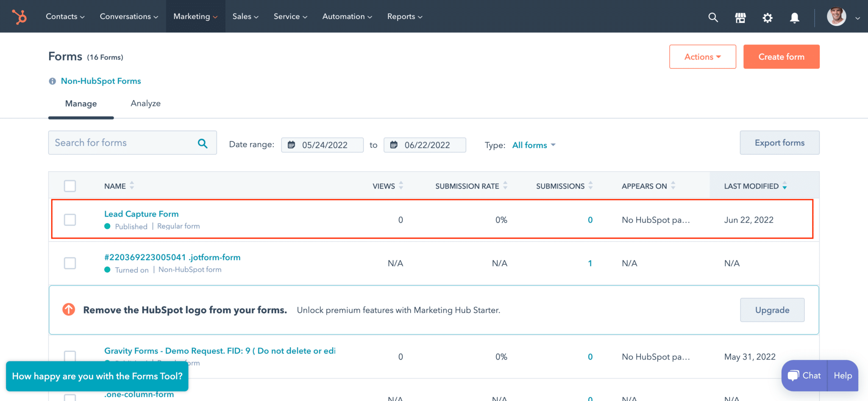Viewport: 868px width, 401px height.
Task: Open HubSpot settings gear
Action: pos(767,17)
